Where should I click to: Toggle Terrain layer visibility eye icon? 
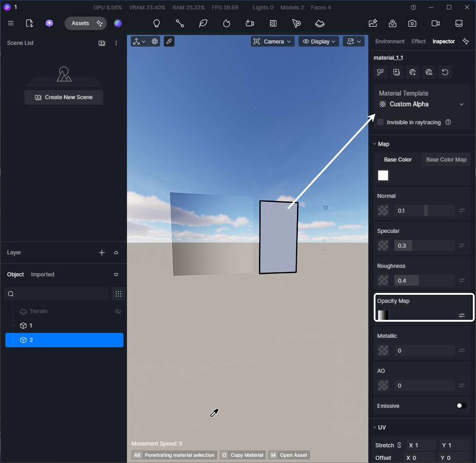click(118, 311)
